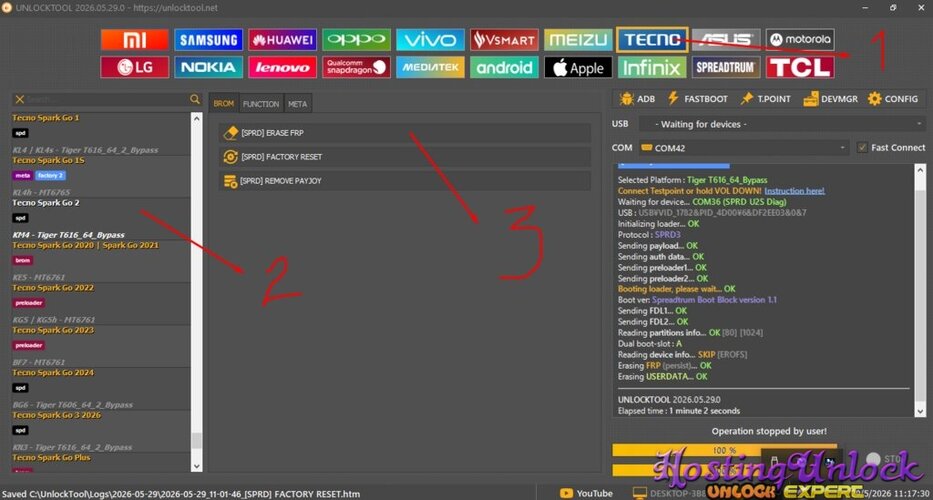The image size is (933, 500).
Task: Select the MediaTek brand logo
Action: 430,67
